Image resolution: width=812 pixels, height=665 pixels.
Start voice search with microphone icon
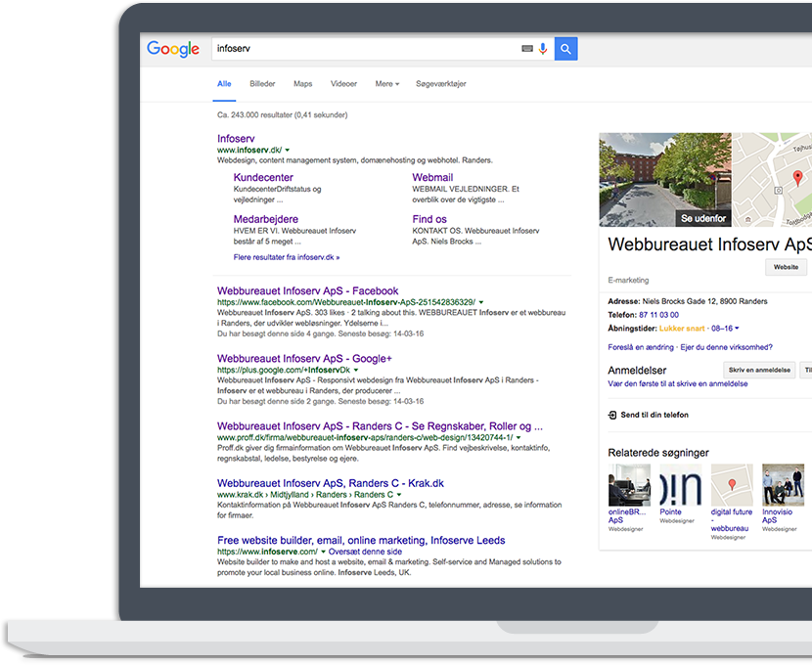pyautogui.click(x=543, y=49)
